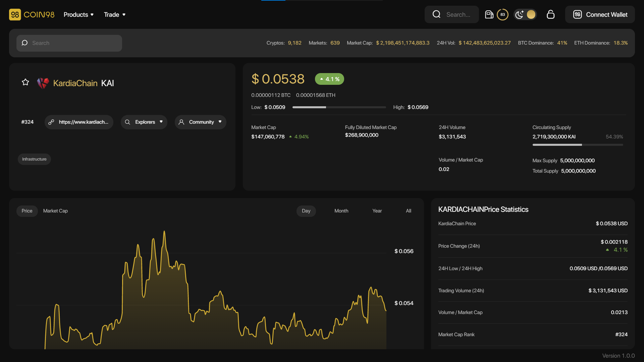
Task: Click the Total Supply 5,000,000,000 value
Action: tap(578, 171)
